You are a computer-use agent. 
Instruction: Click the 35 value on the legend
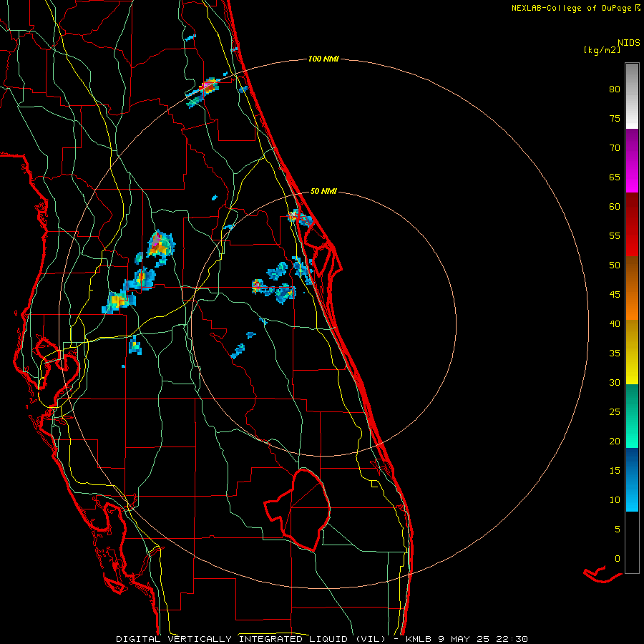pos(615,353)
